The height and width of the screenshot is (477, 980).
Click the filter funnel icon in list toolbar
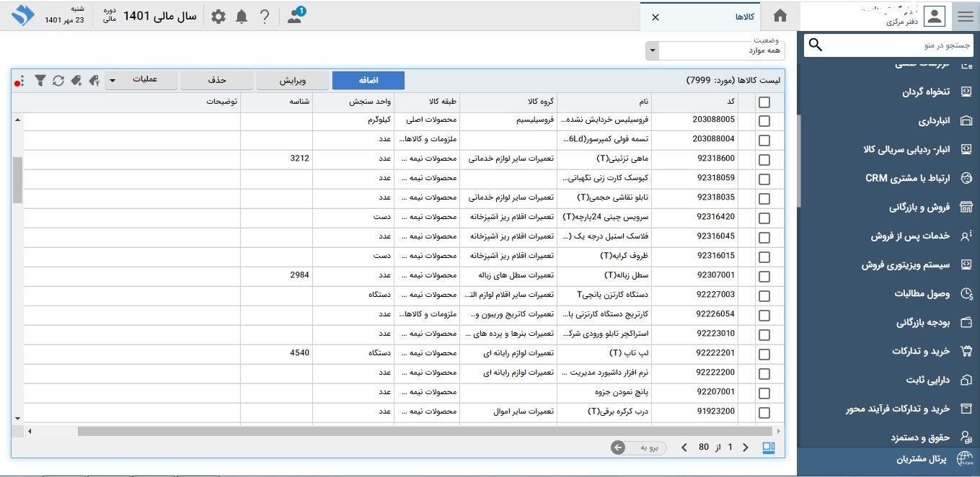[40, 81]
